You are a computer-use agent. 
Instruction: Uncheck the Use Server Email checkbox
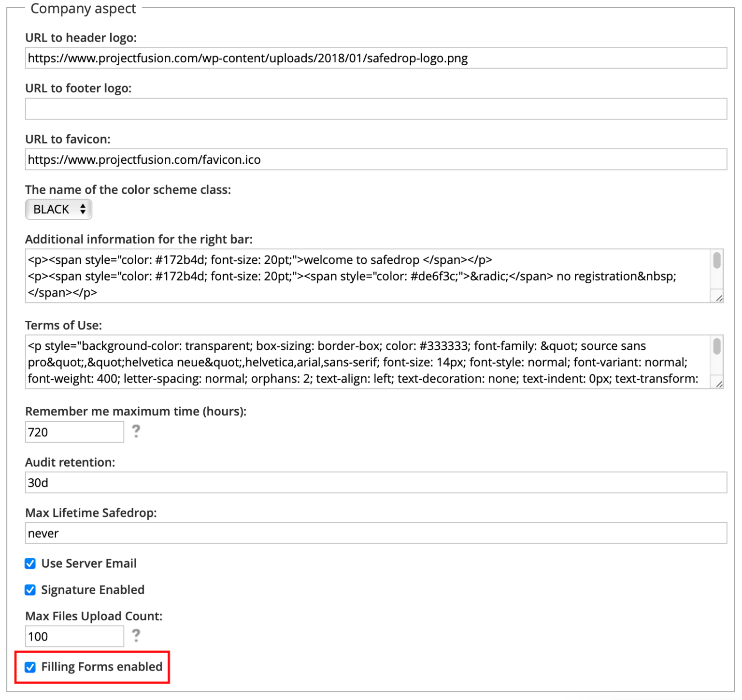(x=30, y=563)
